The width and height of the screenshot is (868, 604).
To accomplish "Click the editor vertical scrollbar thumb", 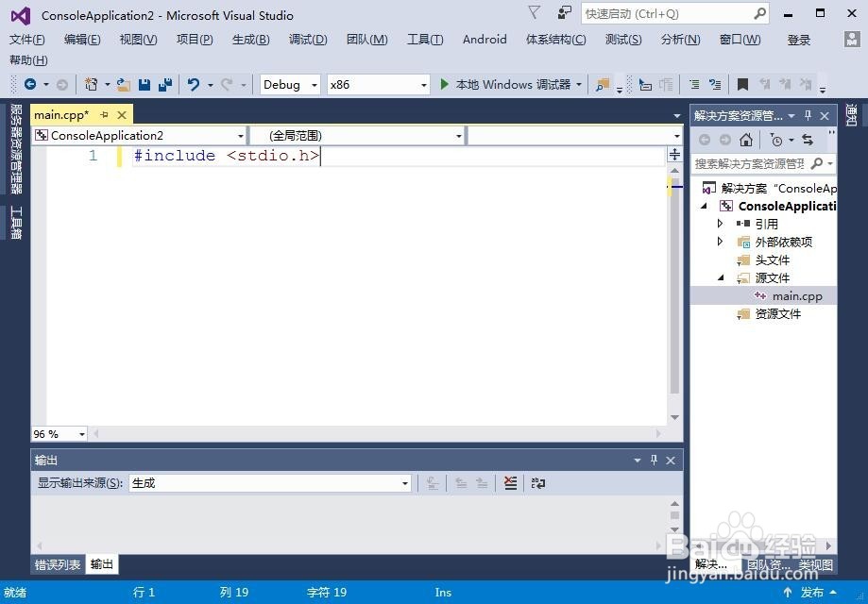I will click(x=674, y=285).
